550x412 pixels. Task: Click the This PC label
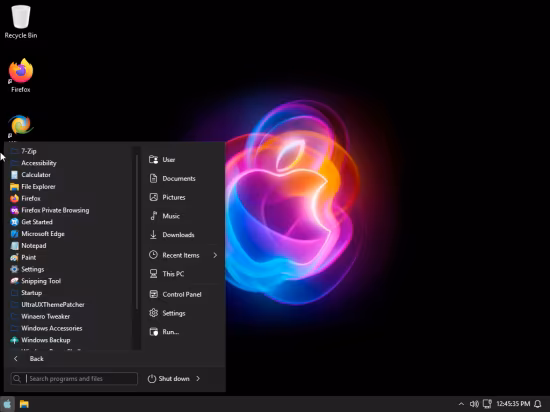(173, 274)
